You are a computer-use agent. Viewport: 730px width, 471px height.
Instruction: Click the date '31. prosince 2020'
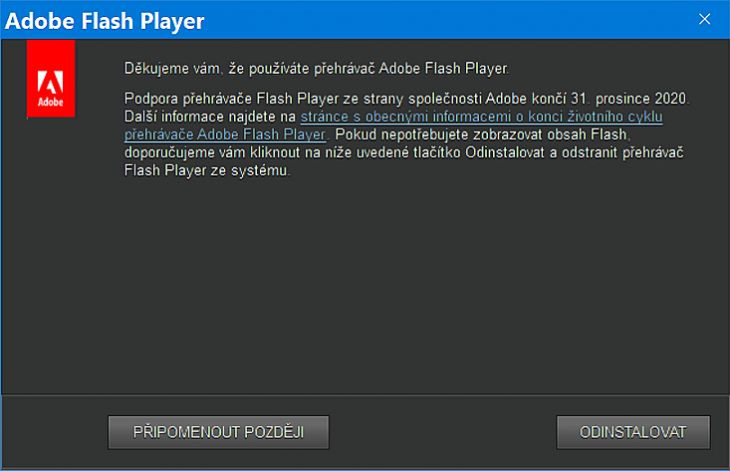click(x=629, y=99)
